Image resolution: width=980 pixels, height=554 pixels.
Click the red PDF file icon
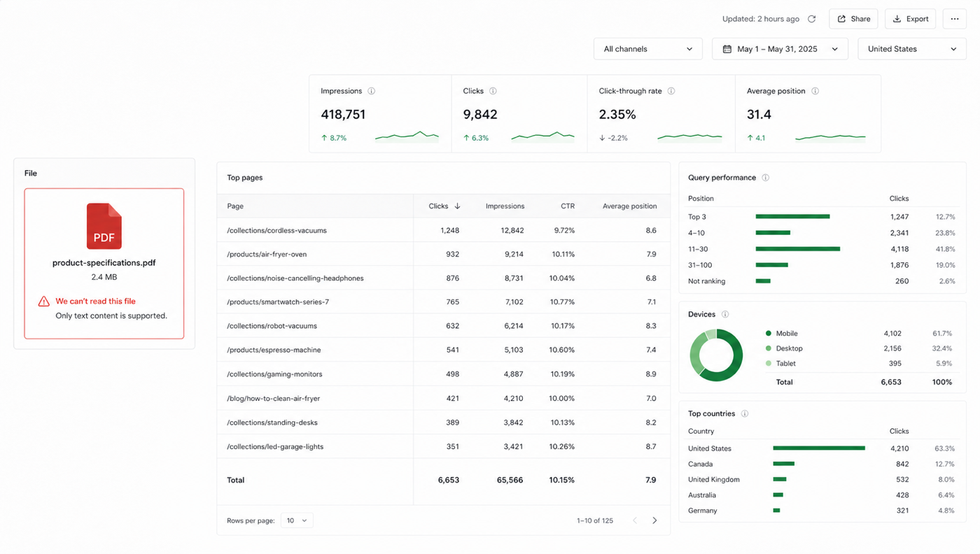click(104, 226)
